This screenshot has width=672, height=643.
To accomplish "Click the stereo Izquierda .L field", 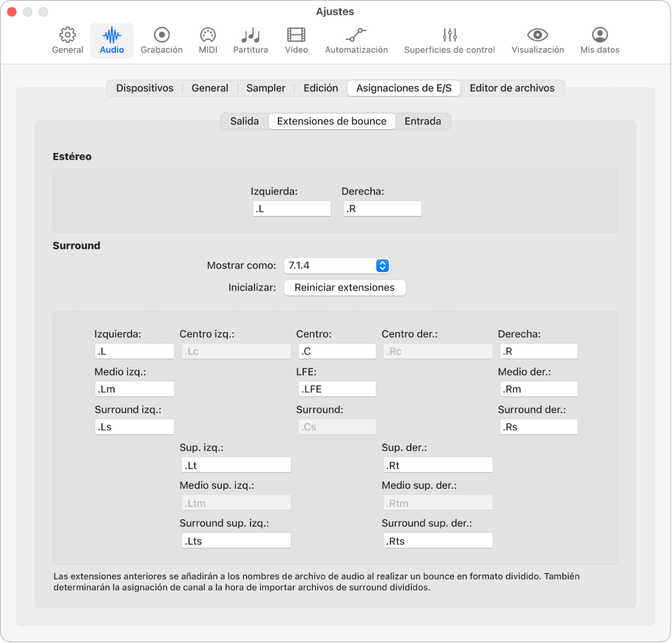I will coord(292,209).
